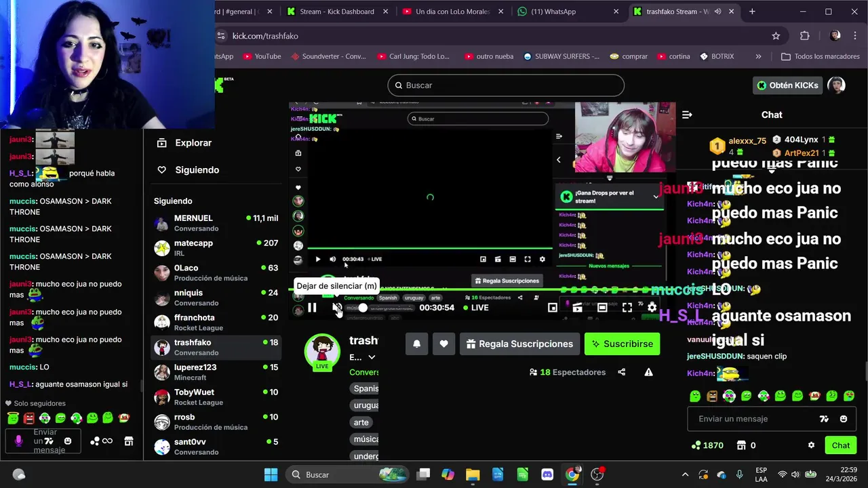Viewport: 868px width, 488px height.
Task: Open ffranchota channel in following list
Action: 216,323
